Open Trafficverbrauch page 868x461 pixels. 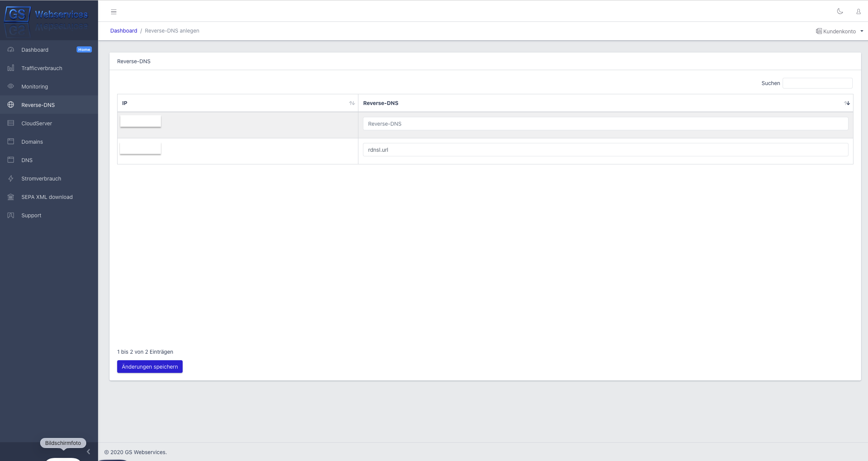point(49,68)
